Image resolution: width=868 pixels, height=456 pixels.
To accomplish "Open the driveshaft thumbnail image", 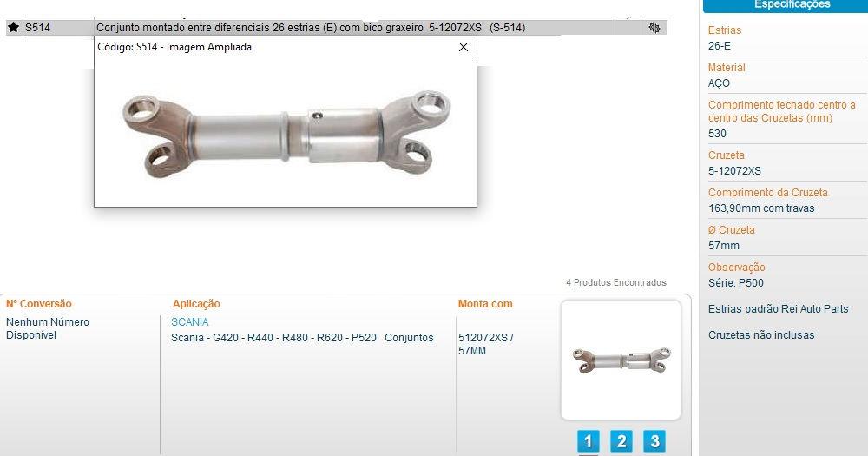I will [621, 360].
